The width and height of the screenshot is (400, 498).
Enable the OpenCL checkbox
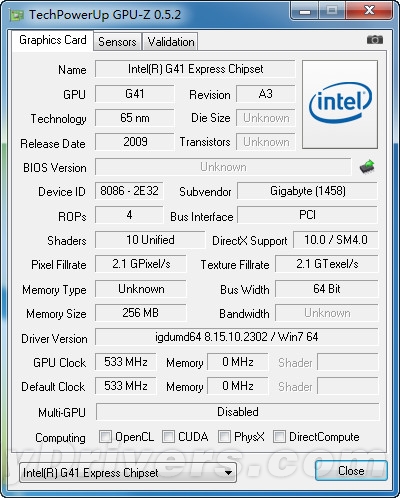(105, 436)
